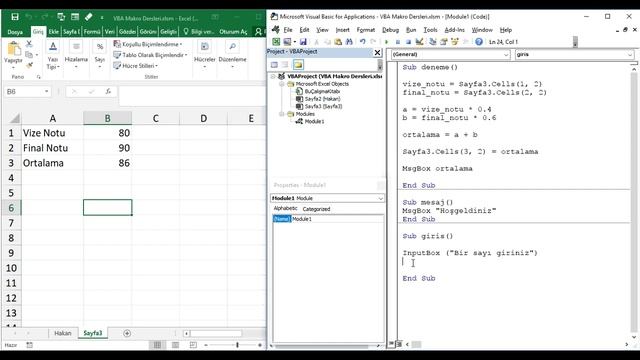Click the Oturum Aç sign-in link

click(x=233, y=32)
